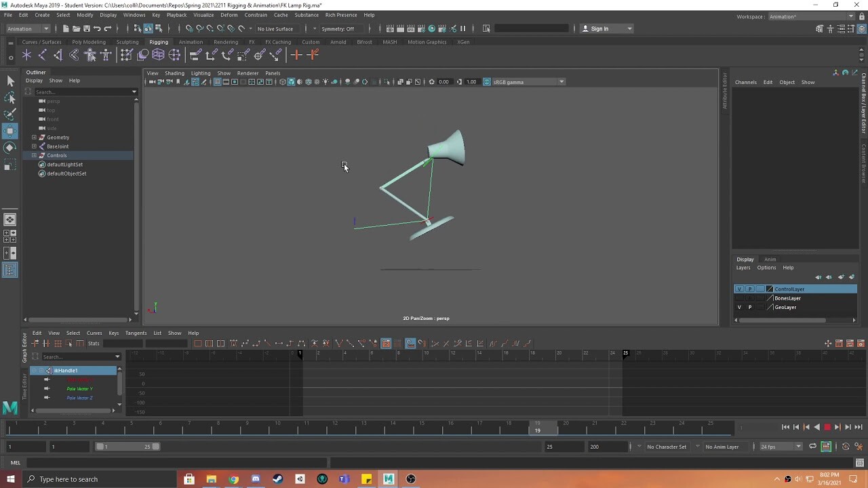
Task: Open the sRGB gamma dropdown in the viewport
Action: (561, 81)
